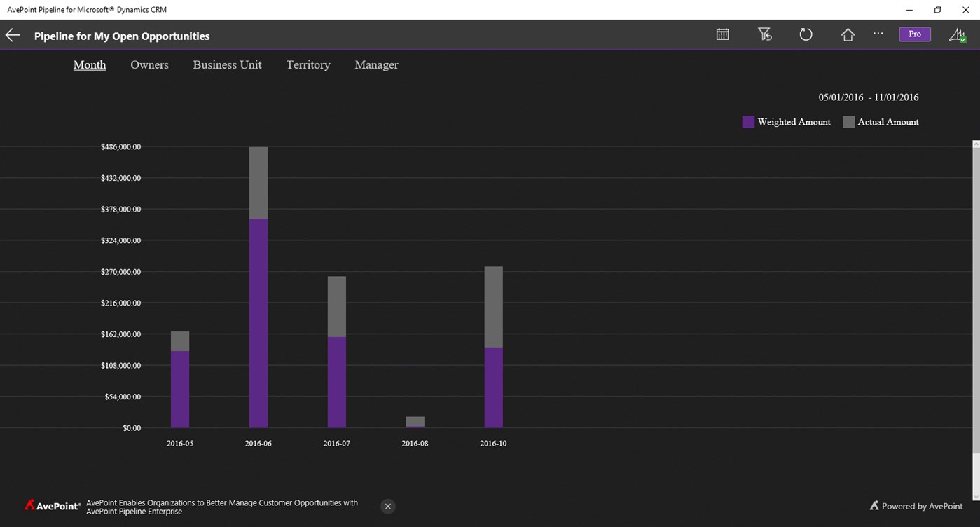
Task: Refresh the pipeline chart data
Action: pyautogui.click(x=806, y=34)
